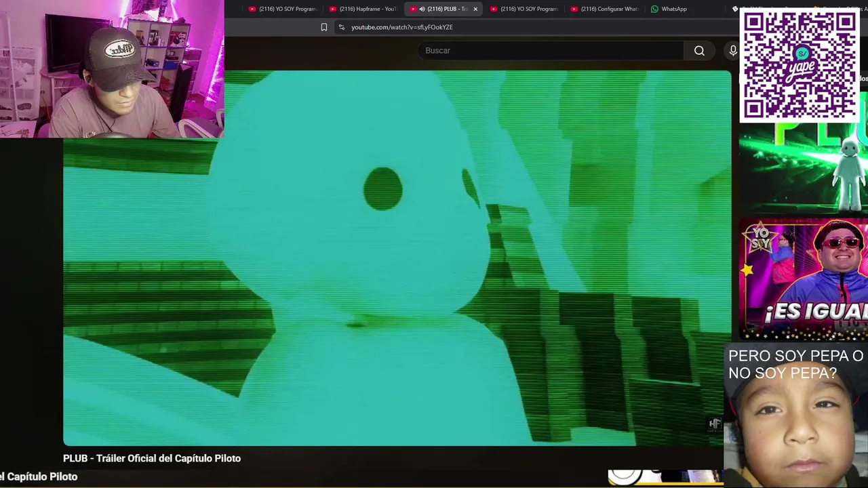Close the PLUB trailer tab

pos(475,9)
